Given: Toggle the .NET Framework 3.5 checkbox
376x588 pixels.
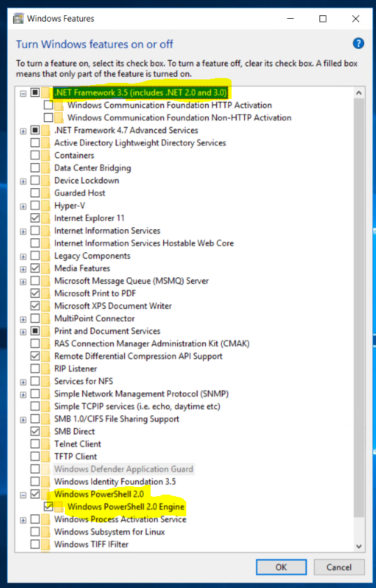Looking at the screenshot, I should (35, 92).
